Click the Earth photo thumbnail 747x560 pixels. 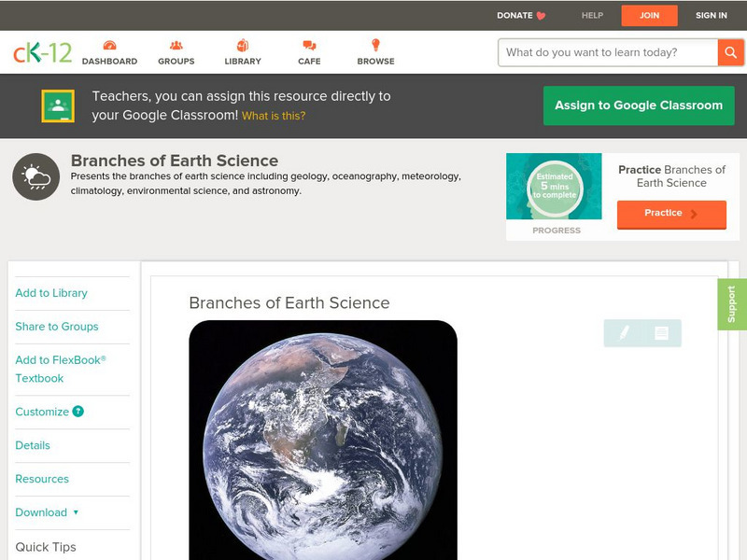[323, 440]
